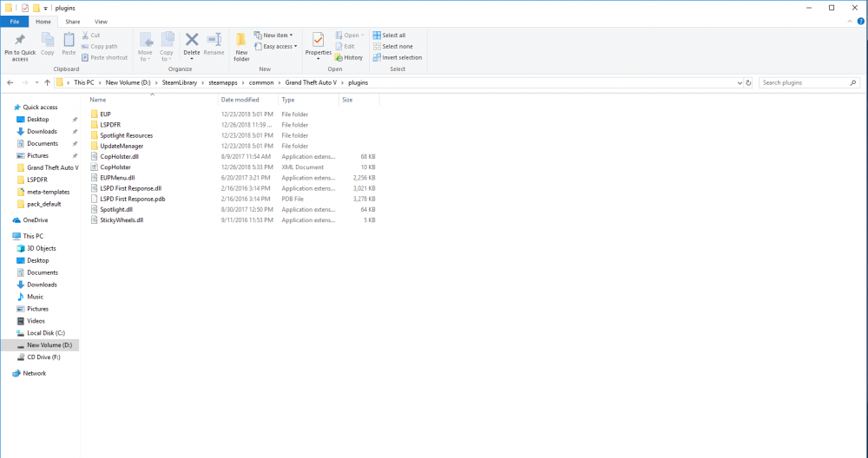
Task: Click the Search plugins field
Action: (809, 82)
